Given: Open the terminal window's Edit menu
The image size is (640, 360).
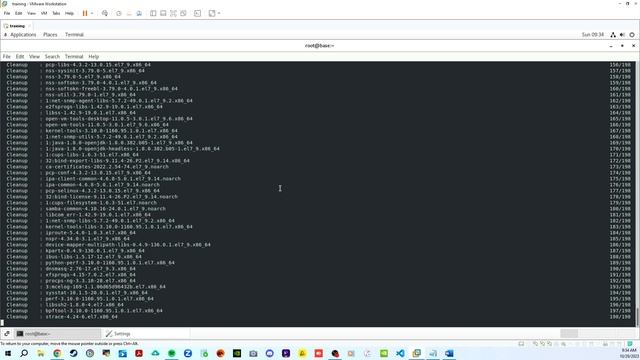Looking at the screenshot, I should tap(20, 56).
